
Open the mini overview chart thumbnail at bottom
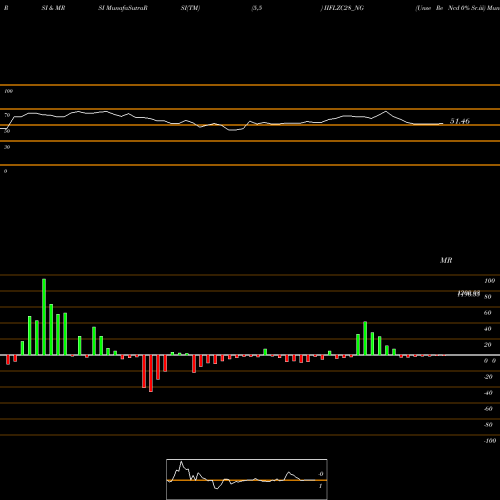(247, 479)
